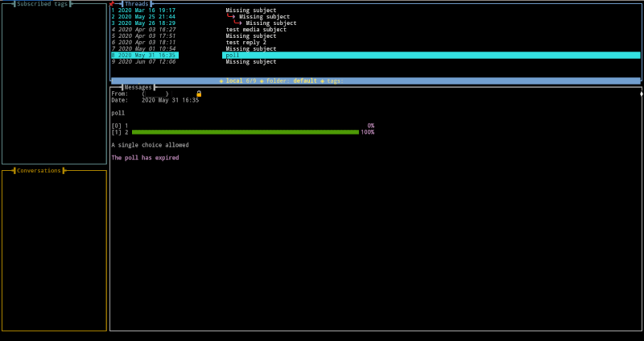Focus the Subscribed tags panel

click(x=54, y=84)
